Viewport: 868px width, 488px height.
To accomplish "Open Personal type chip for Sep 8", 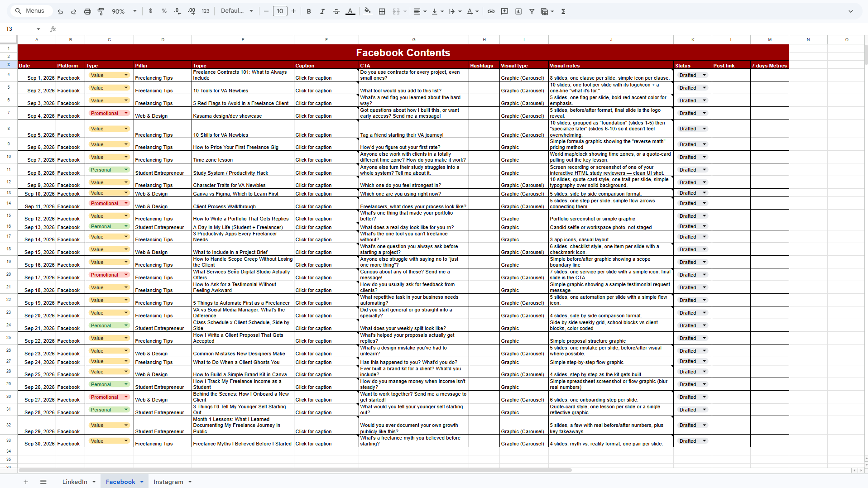I will pyautogui.click(x=109, y=170).
